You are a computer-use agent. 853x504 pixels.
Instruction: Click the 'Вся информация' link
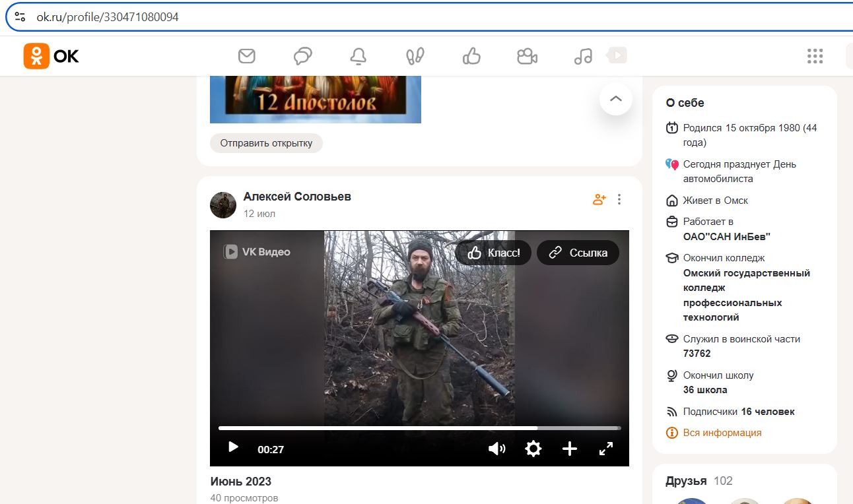tap(722, 433)
